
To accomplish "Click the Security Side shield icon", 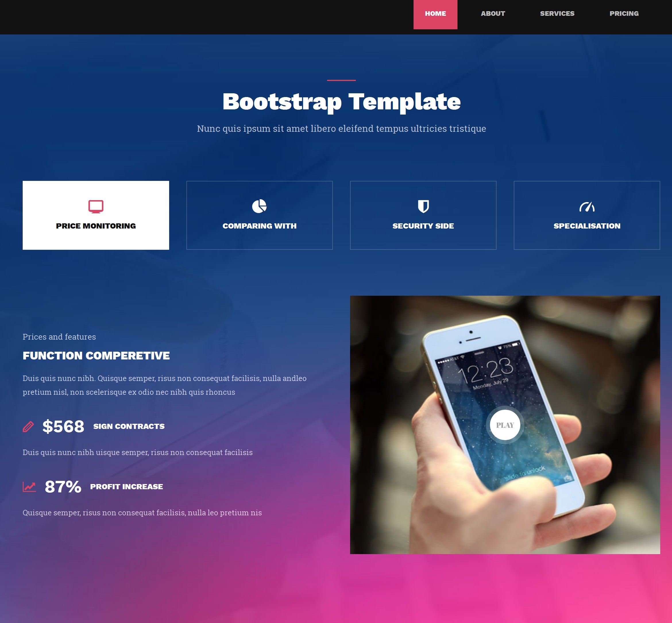I will (423, 206).
